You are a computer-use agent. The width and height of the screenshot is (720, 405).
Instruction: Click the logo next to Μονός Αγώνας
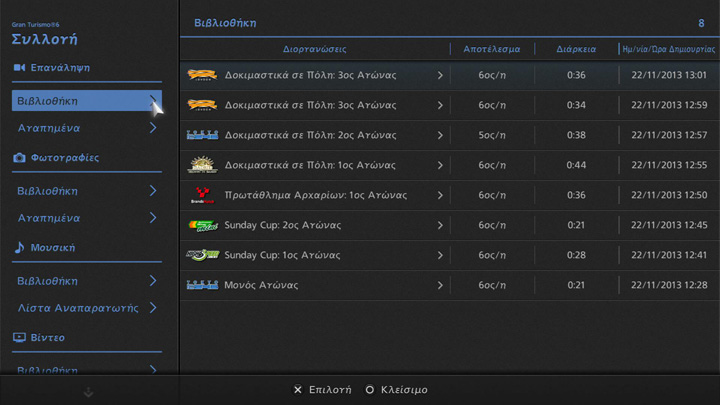pos(202,285)
